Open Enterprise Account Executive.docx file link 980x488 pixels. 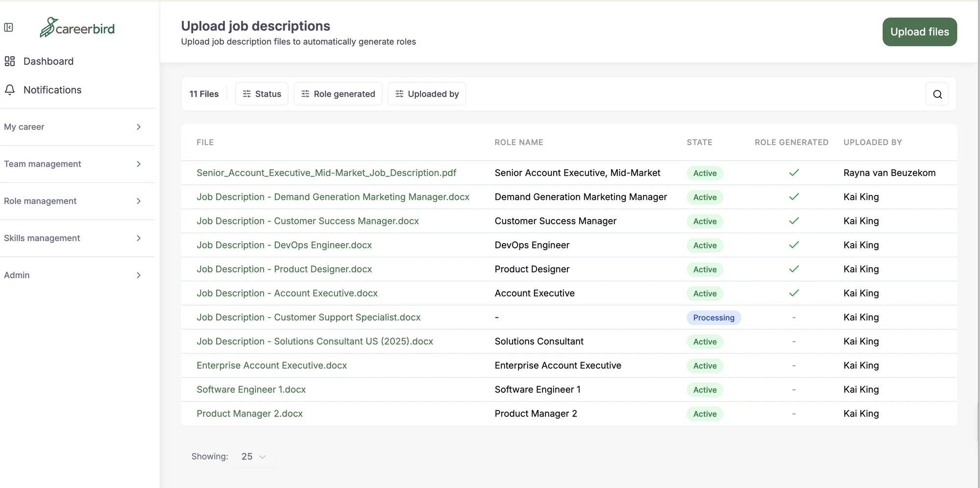click(x=271, y=366)
